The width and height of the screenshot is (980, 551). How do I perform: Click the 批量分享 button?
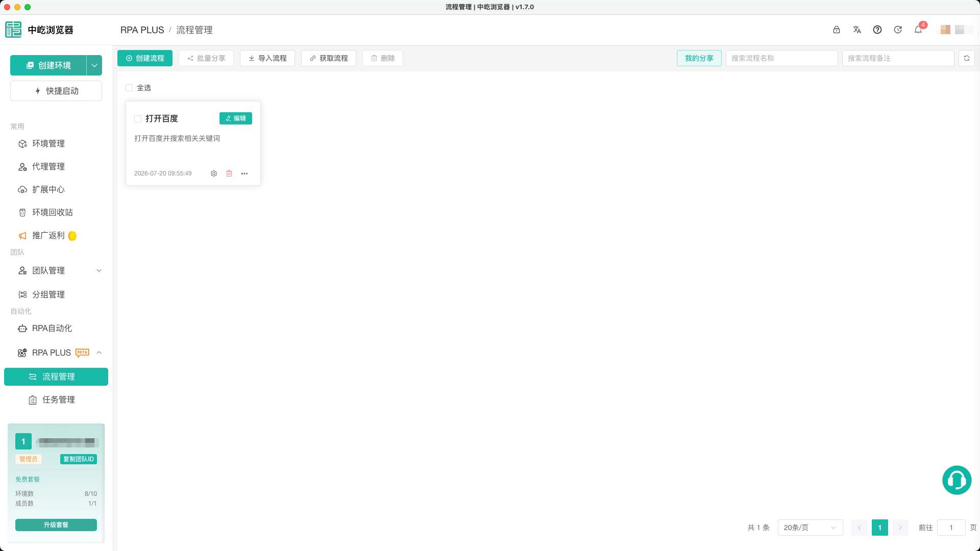click(206, 58)
